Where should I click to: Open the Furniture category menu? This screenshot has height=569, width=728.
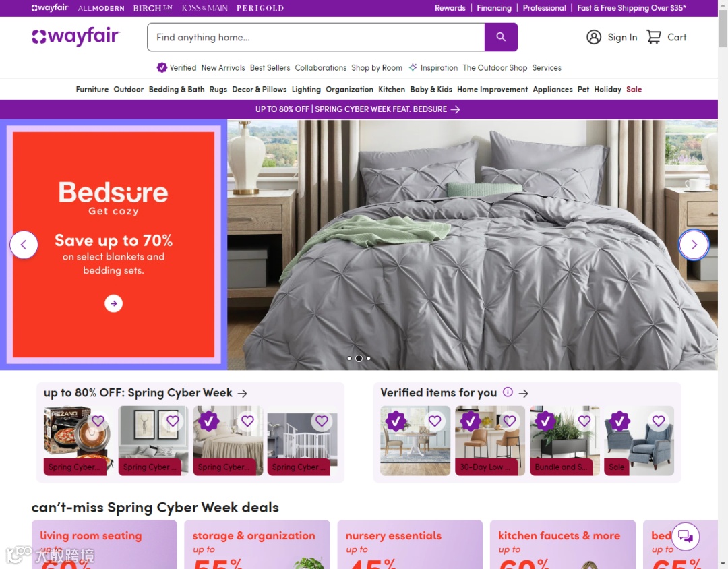click(92, 89)
